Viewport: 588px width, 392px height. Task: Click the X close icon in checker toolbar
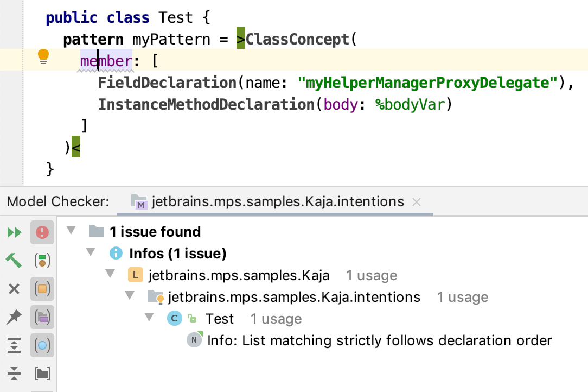coord(14,289)
